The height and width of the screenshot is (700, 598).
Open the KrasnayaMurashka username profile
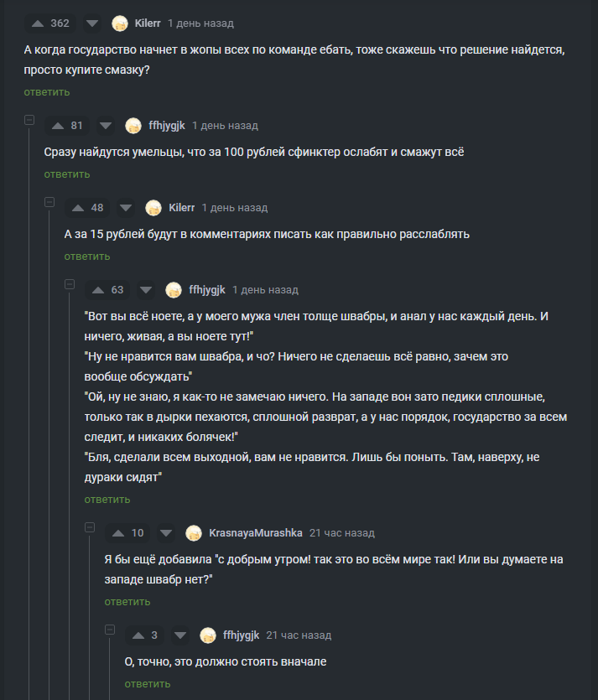(255, 533)
